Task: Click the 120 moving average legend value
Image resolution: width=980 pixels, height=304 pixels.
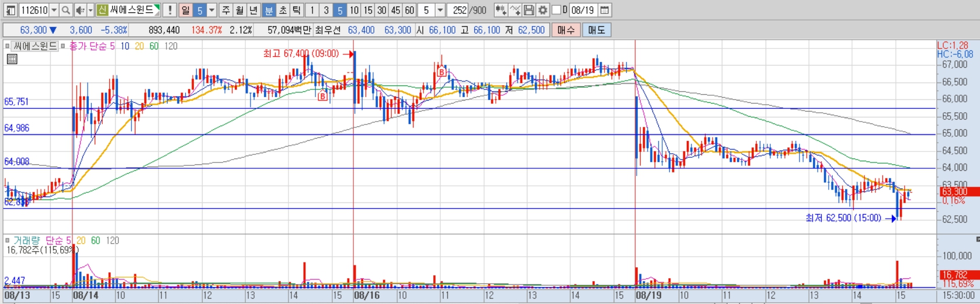Action: pyautogui.click(x=171, y=46)
